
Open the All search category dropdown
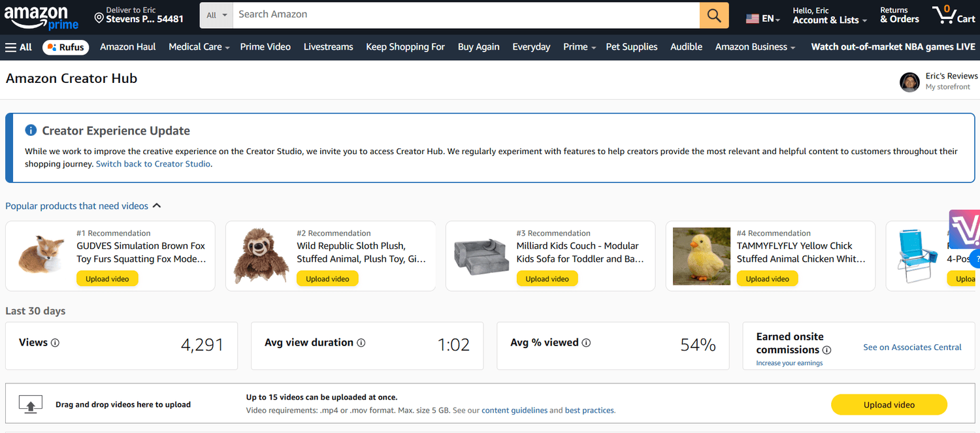click(x=216, y=15)
